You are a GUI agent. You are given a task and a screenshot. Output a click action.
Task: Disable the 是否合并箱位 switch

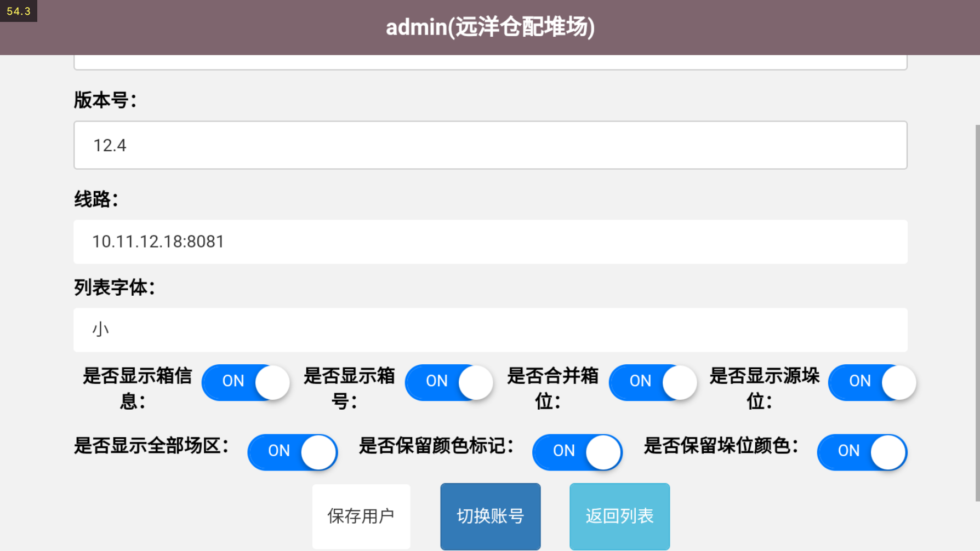click(652, 382)
